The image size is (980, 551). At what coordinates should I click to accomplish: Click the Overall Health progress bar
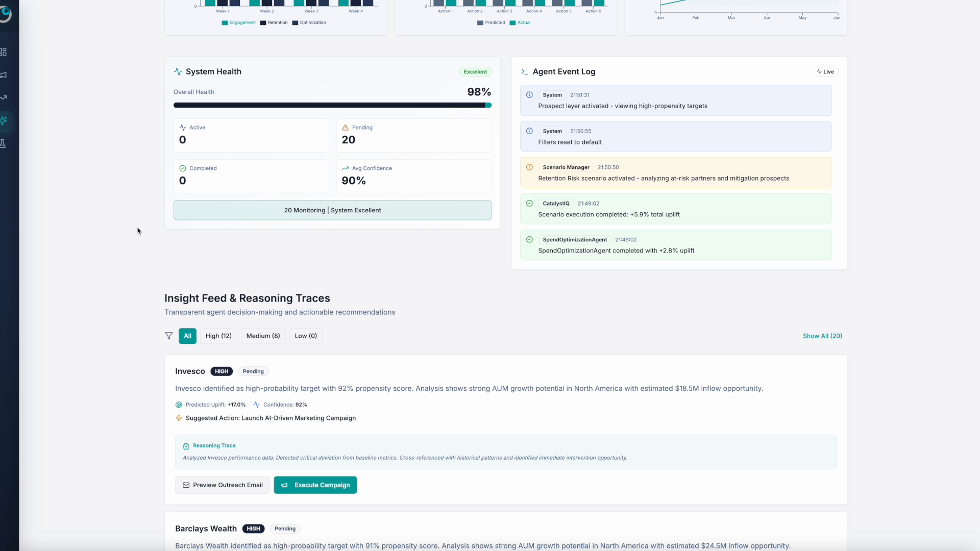(332, 105)
